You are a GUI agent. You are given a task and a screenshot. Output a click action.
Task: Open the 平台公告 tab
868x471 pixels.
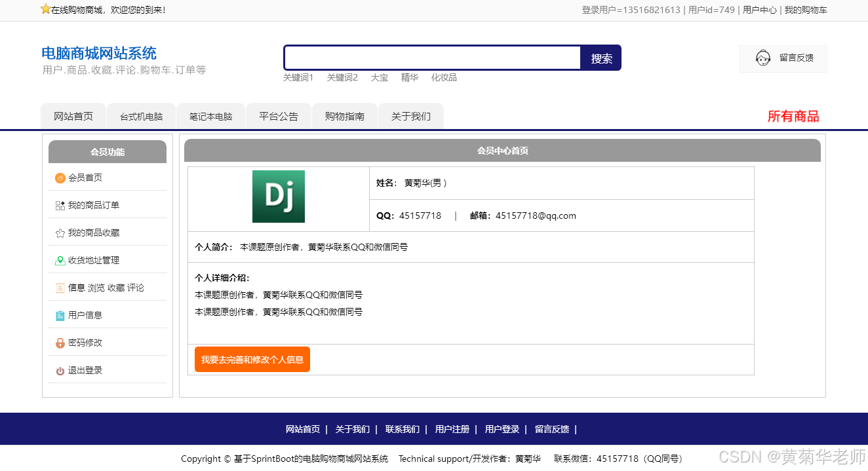pyautogui.click(x=279, y=116)
